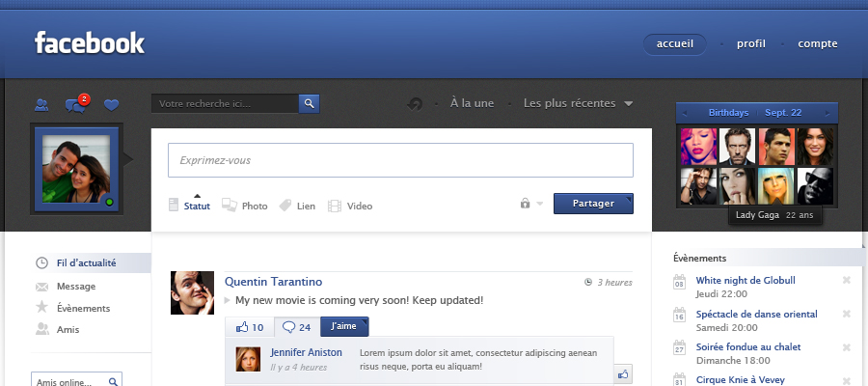Focus the Votre recherche ici search field

tap(226, 103)
